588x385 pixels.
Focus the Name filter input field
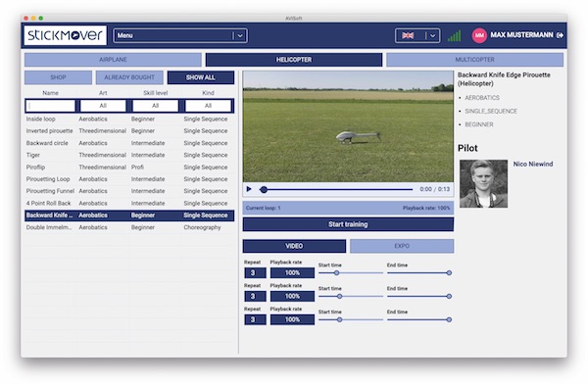(50, 106)
